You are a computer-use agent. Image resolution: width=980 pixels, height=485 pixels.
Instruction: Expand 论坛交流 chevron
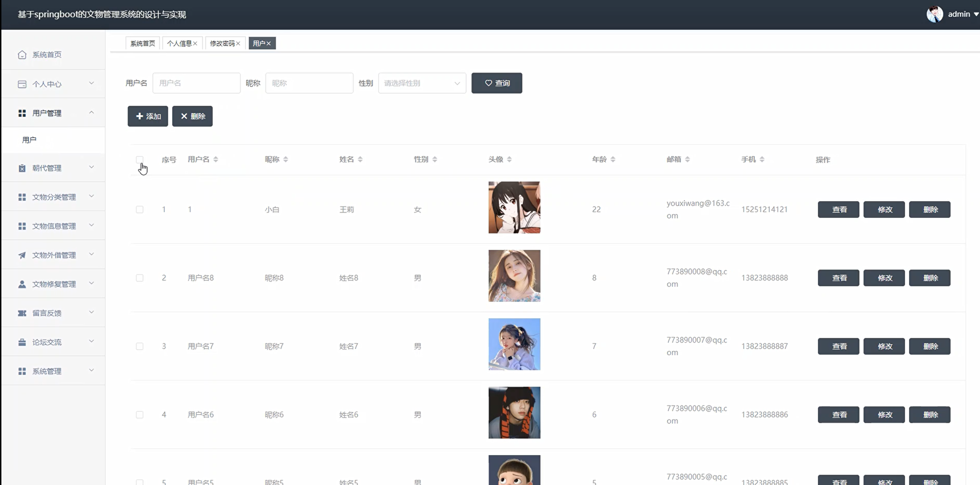coord(91,341)
